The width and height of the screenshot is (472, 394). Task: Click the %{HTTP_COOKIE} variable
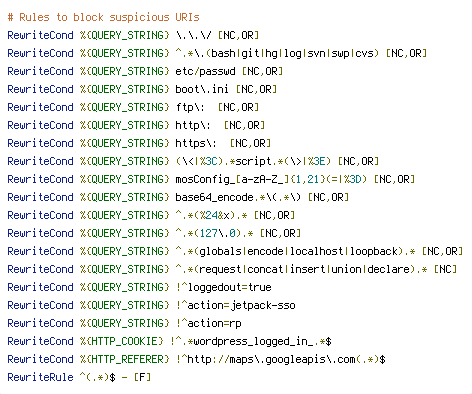pos(122,341)
